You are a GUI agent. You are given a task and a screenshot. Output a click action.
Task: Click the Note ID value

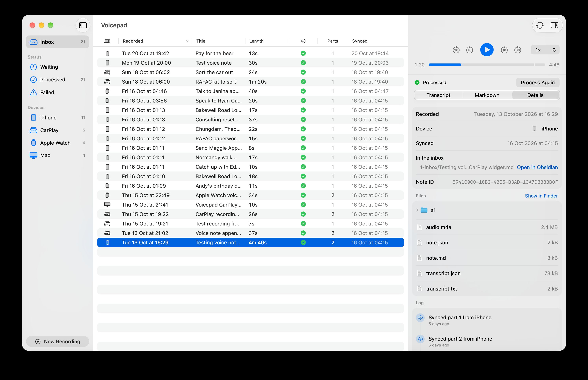pos(505,182)
